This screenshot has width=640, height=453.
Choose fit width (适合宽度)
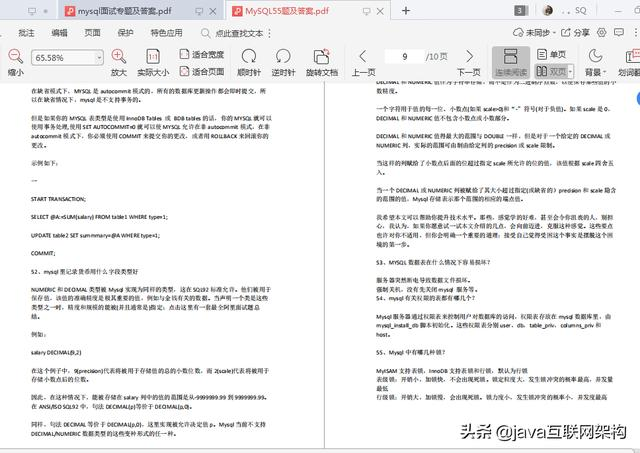click(202, 54)
